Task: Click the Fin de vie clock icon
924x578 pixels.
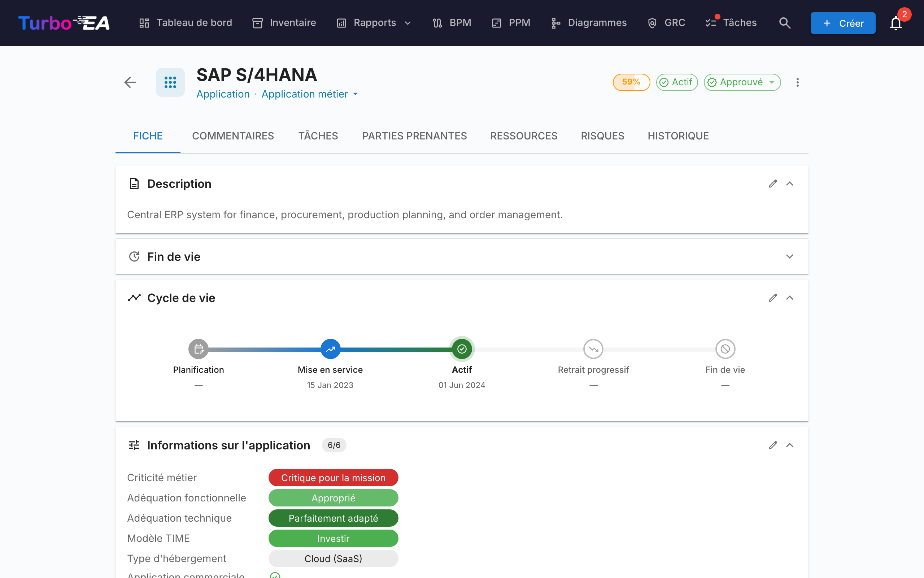Action: click(x=134, y=256)
